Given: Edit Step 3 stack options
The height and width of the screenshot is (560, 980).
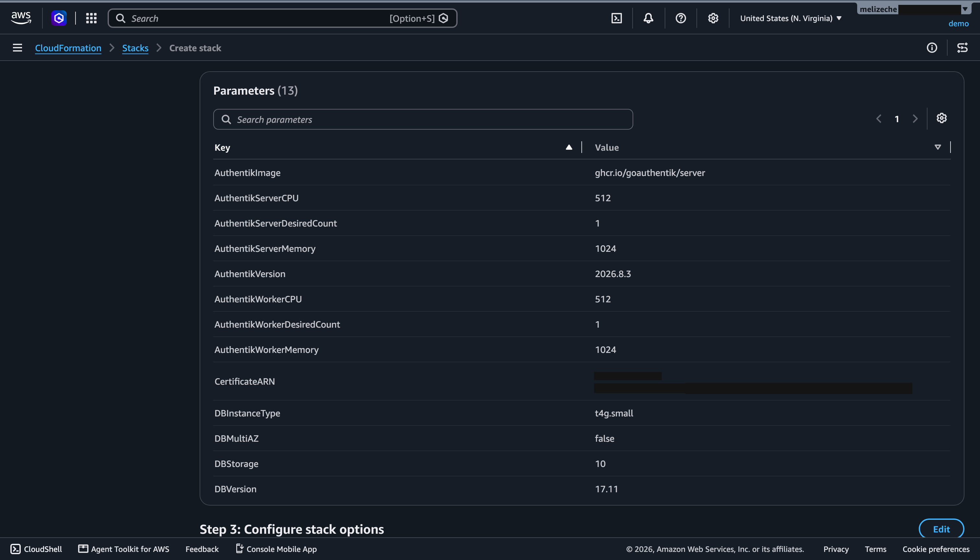Looking at the screenshot, I should point(941,529).
